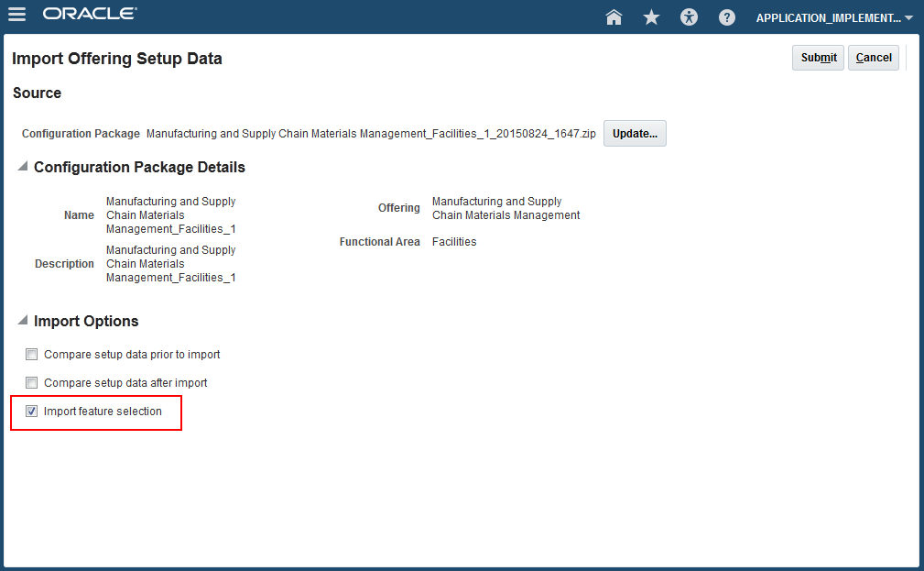Viewport: 924px width, 571px height.
Task: Enable Compare setup data prior to import
Action: pyautogui.click(x=32, y=355)
